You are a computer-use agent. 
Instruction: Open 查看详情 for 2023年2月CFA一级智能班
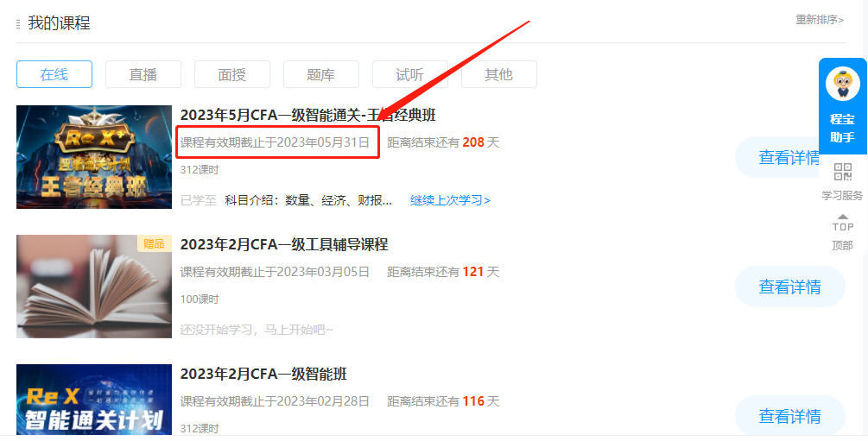pyautogui.click(x=789, y=417)
